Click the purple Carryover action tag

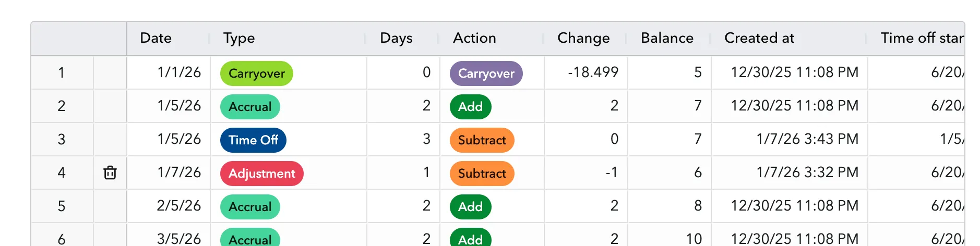486,73
